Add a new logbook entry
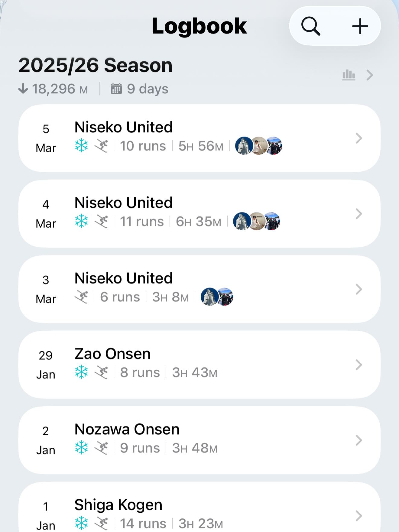Image resolution: width=399 pixels, height=532 pixels. [x=360, y=26]
